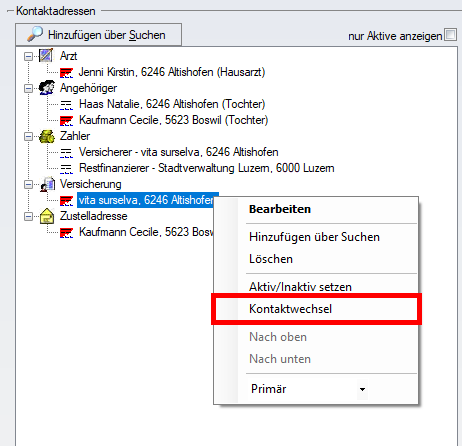462x446 pixels.
Task: Collapse the Zustelladresse tree node
Action: point(29,216)
